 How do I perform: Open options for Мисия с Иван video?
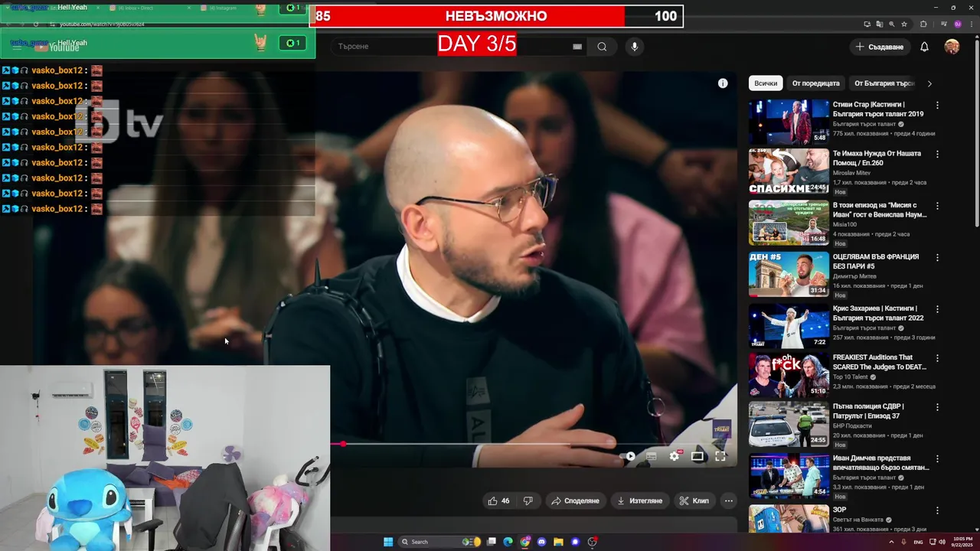(937, 207)
